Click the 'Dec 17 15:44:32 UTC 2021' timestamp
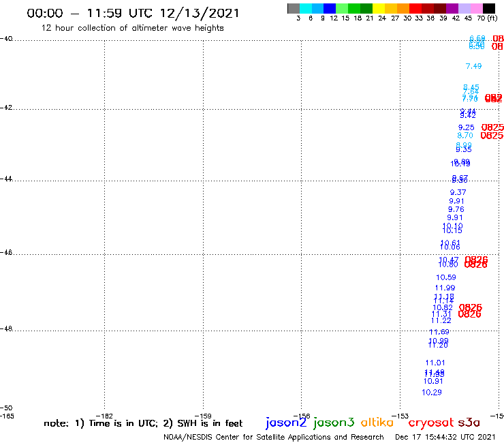 click(445, 437)
